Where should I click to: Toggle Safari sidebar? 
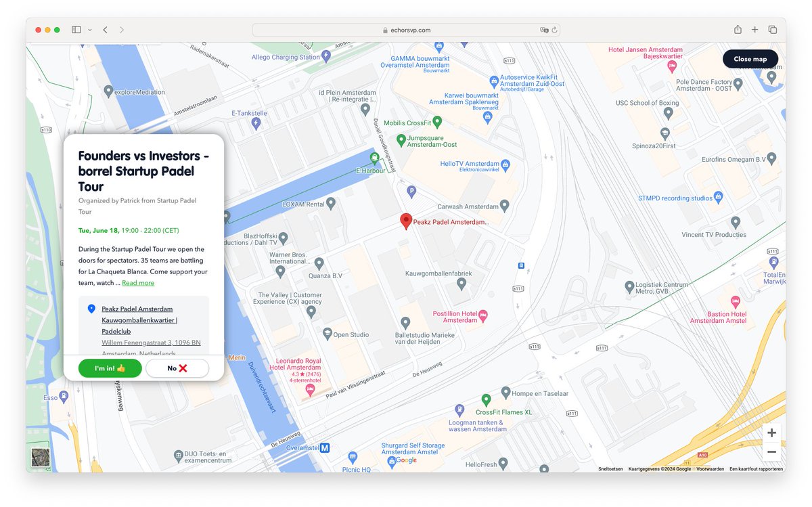point(76,30)
